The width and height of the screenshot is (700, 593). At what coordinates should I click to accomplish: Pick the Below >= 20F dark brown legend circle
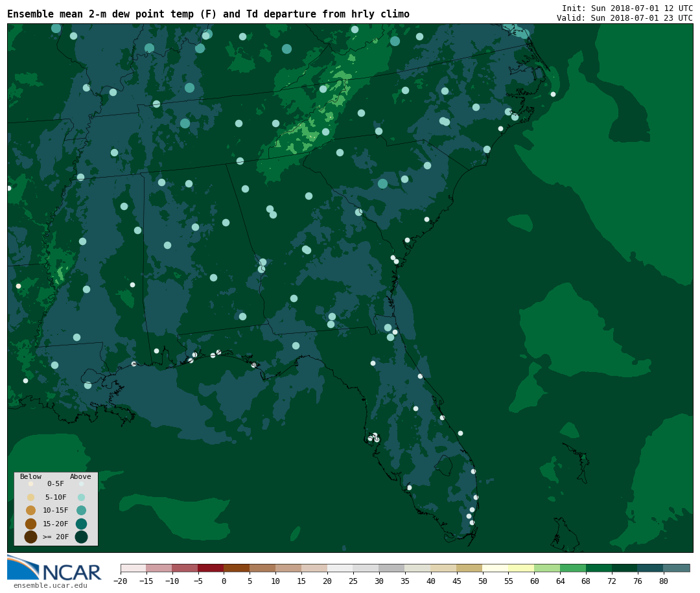point(30,537)
